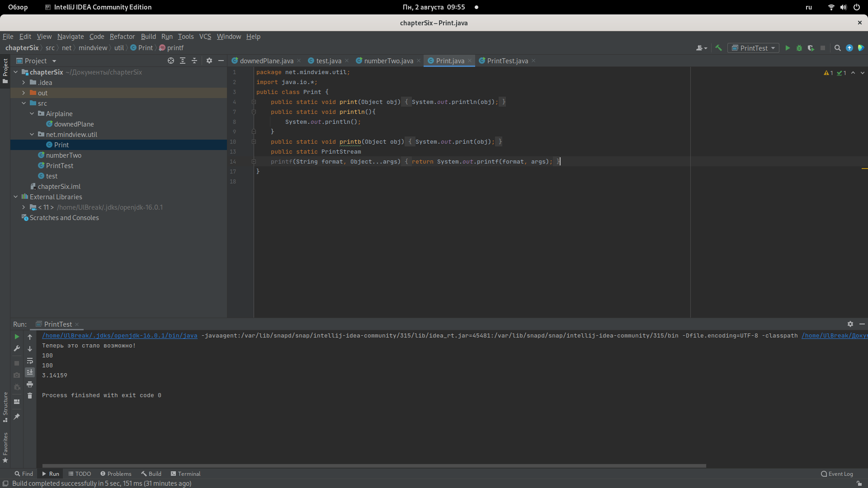Image resolution: width=868 pixels, height=488 pixels.
Task: Open the Refactor menu
Action: [122, 37]
